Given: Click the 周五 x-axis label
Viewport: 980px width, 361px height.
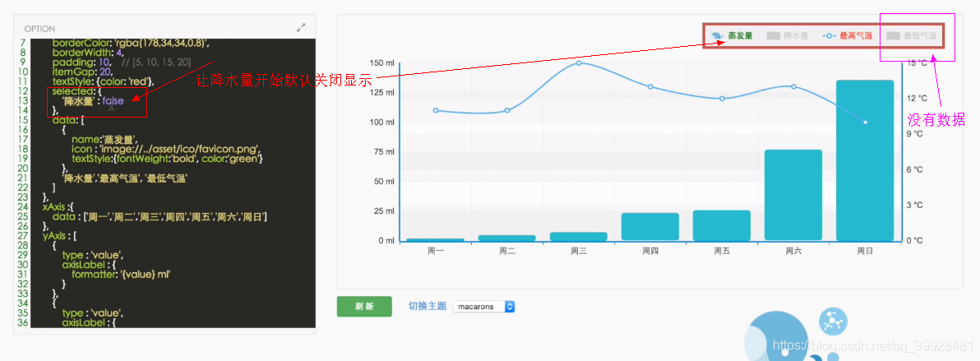Looking at the screenshot, I should (x=722, y=252).
